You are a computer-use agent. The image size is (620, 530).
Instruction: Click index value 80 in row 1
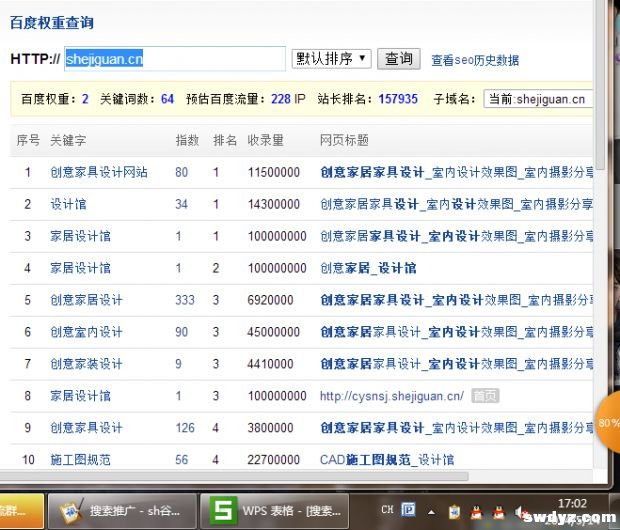[181, 172]
